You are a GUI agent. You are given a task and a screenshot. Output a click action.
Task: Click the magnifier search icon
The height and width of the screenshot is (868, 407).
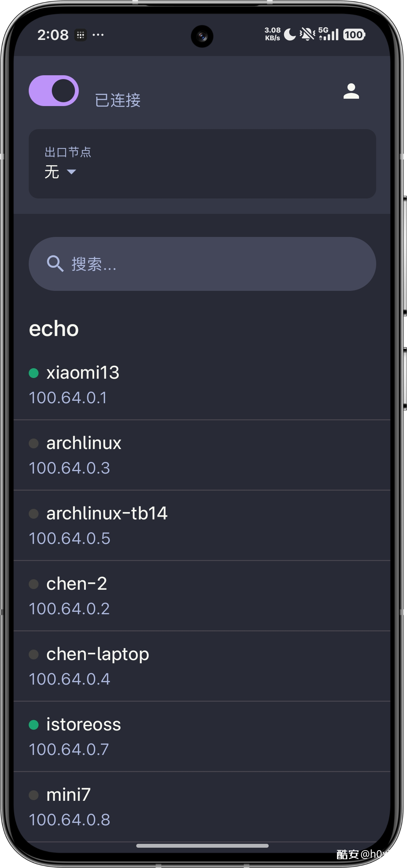click(55, 264)
